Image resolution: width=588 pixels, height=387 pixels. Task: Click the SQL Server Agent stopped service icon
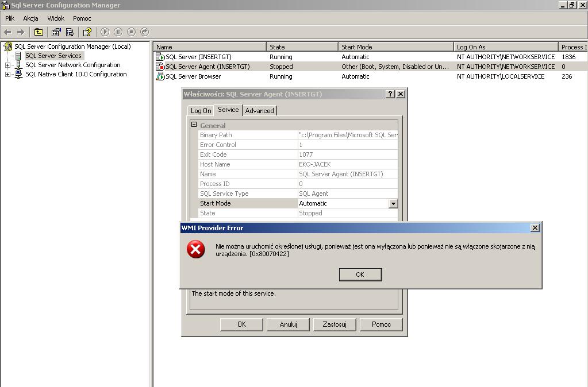160,67
